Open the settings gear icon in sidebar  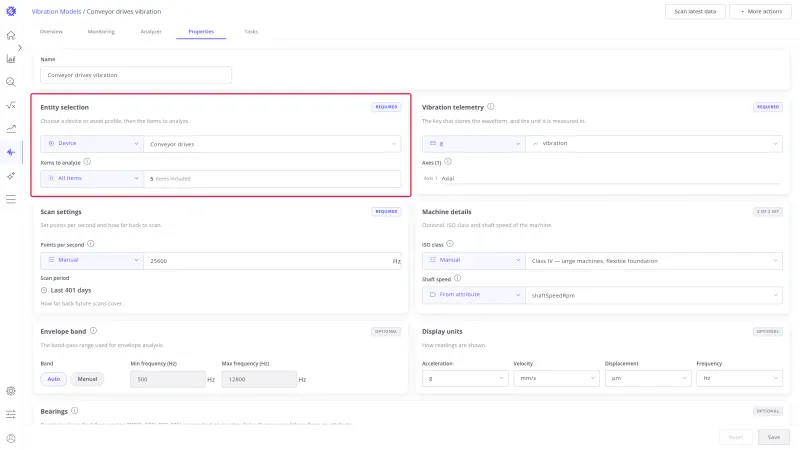coord(11,391)
